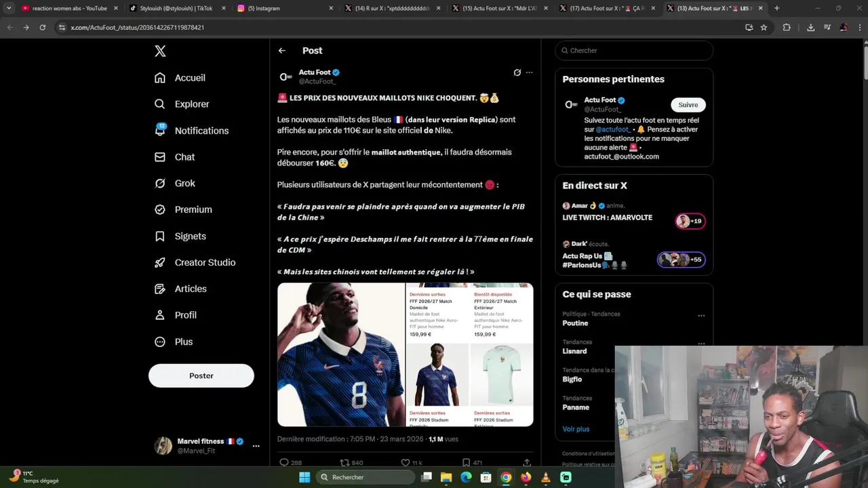
Task: Open the Lisnard trend
Action: click(574, 351)
